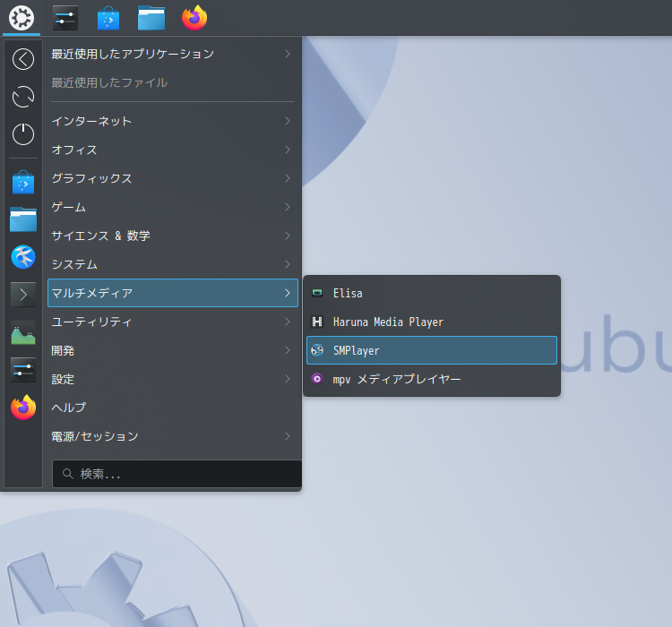
Task: Expand 最近使用したアプリケーション submenu arrow
Action: pyautogui.click(x=288, y=54)
